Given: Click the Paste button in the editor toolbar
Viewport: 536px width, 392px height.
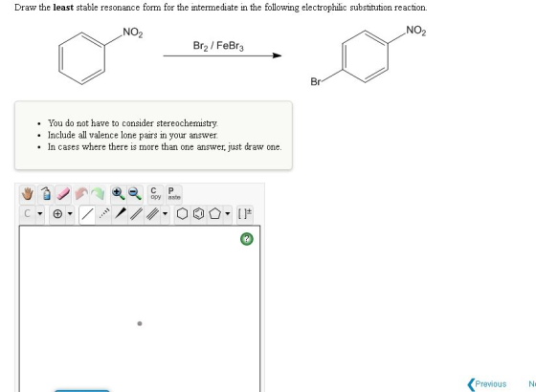Looking at the screenshot, I should 174,193.
